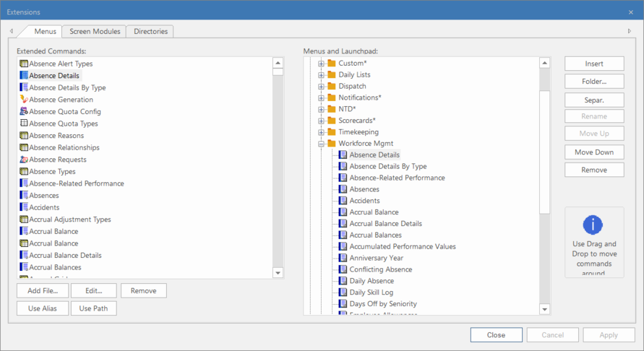Open the Directories tab
644x351 pixels.
click(x=150, y=31)
